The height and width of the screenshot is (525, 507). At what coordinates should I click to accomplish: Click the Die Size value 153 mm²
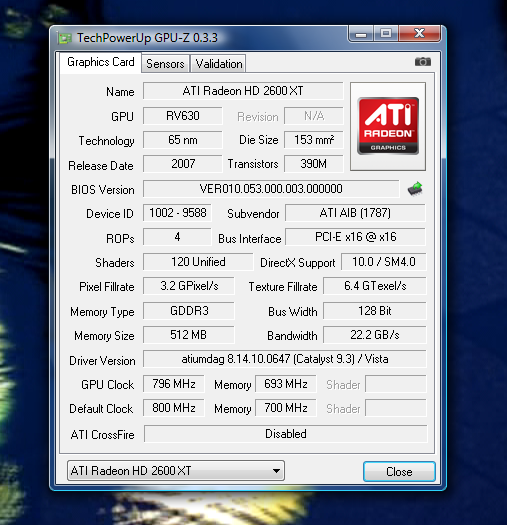coord(314,140)
